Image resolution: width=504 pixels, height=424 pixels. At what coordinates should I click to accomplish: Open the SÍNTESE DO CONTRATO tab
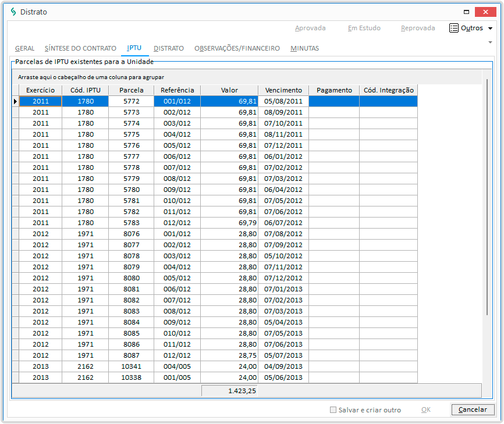[x=80, y=48]
